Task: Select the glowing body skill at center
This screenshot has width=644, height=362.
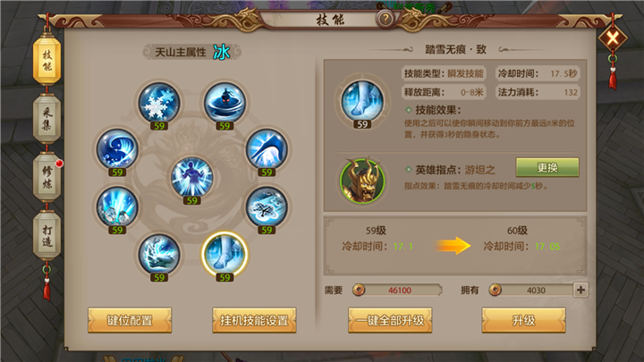Action: [x=191, y=177]
